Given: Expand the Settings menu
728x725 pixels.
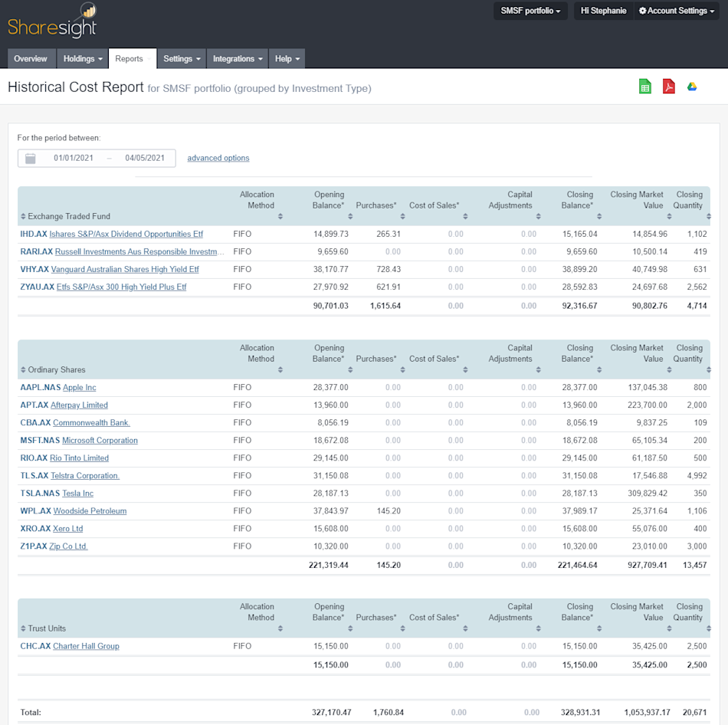Looking at the screenshot, I should pyautogui.click(x=182, y=58).
